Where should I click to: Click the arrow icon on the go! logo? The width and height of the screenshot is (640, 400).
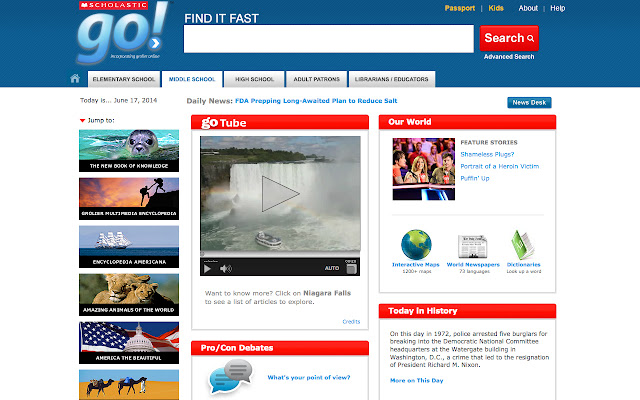(155, 43)
